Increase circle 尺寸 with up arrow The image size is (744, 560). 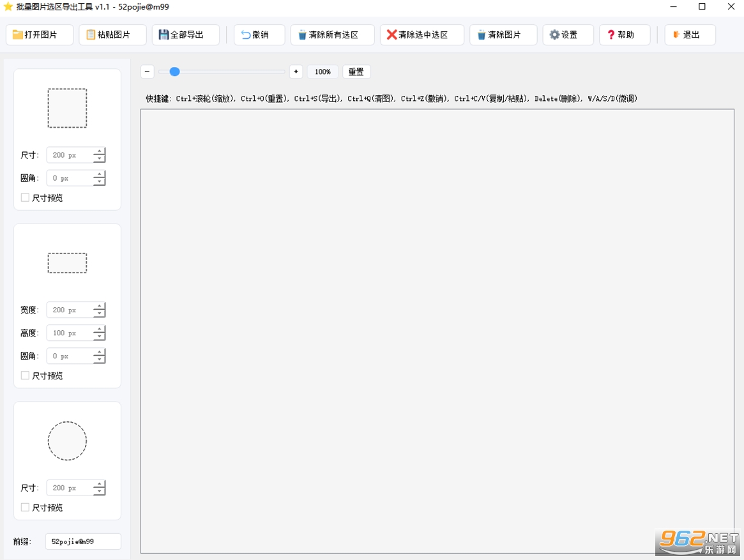[99, 484]
